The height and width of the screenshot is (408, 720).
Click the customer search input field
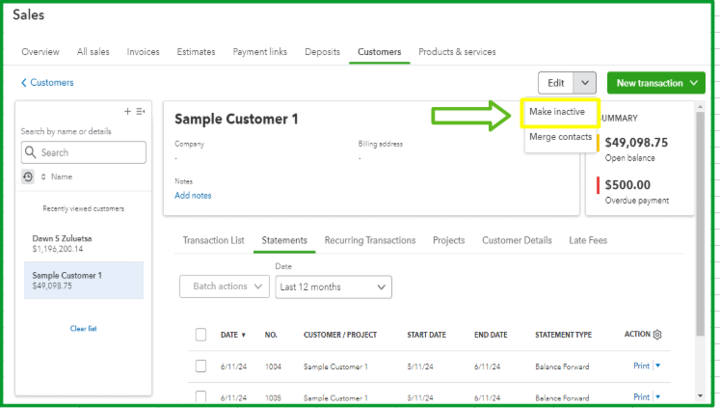pos(90,153)
